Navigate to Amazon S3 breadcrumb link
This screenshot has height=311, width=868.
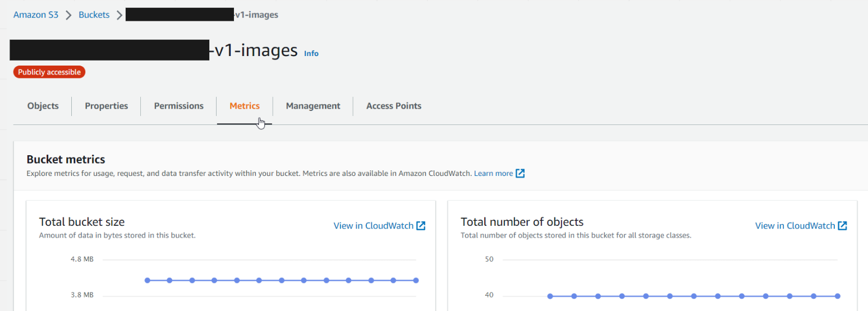click(36, 15)
